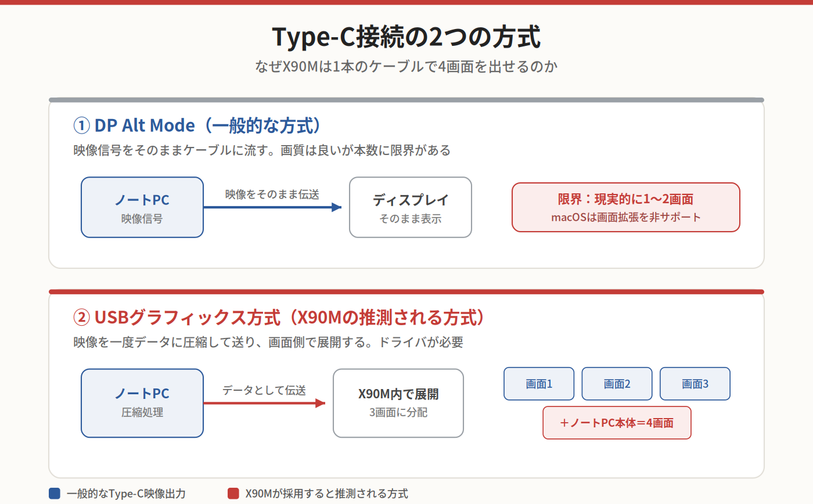
Task: Click the heading "① DP Alt Mode（一般的な方式）"
Action: 197,125
